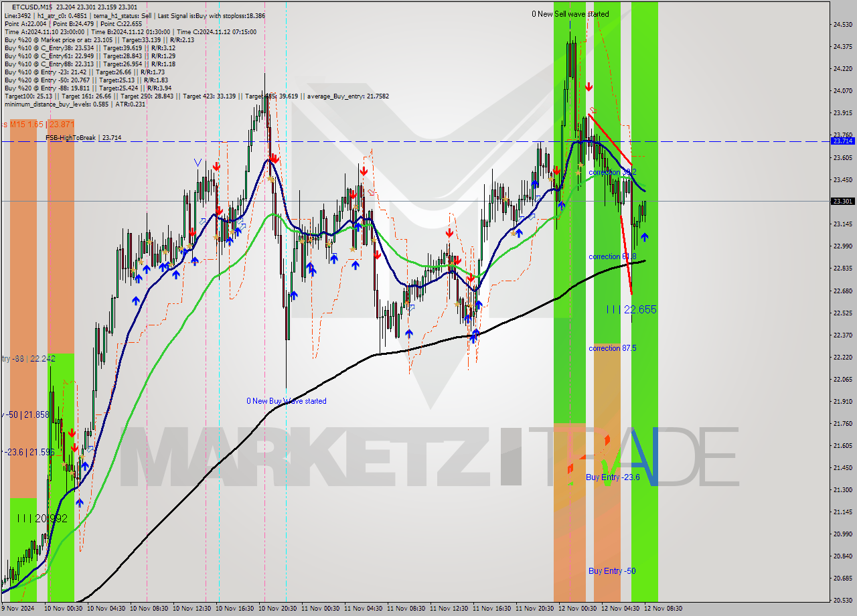Click the '-88 | 22.242' entry label
The image size is (857, 616).
pyautogui.click(x=28, y=359)
